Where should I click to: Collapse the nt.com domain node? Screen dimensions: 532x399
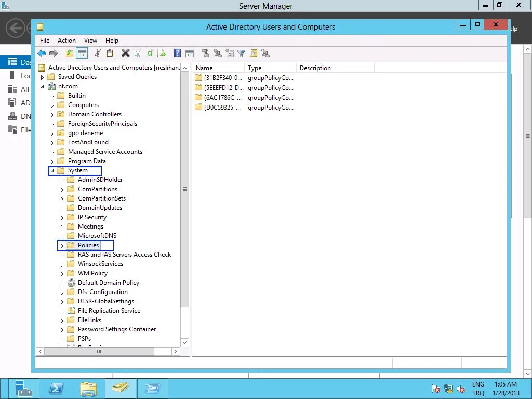42,87
